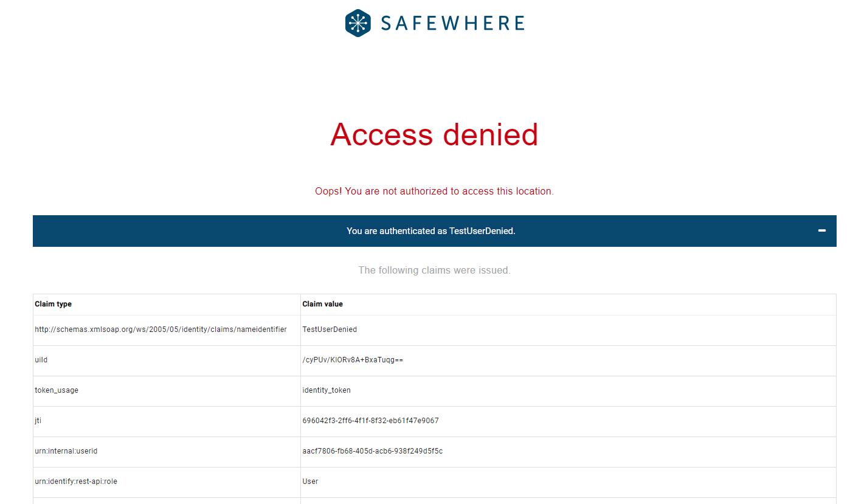Screen dimensions: 850x504
Task: Click the userid value starting with aacf7806
Action: click(372, 451)
